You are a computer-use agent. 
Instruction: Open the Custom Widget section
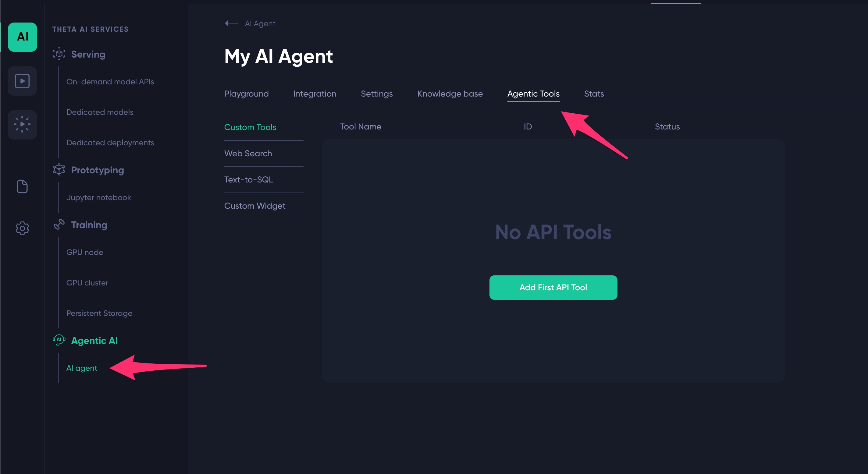point(255,206)
